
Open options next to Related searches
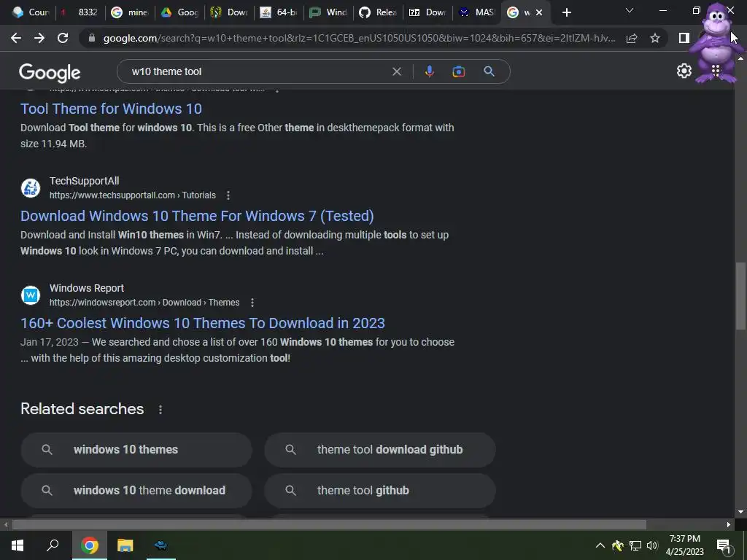160,410
